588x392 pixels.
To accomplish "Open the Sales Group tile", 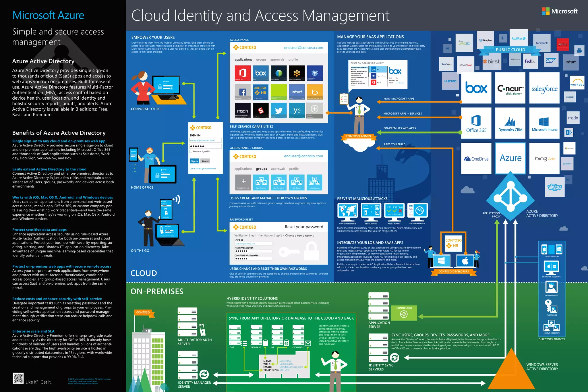I will coord(315,182).
